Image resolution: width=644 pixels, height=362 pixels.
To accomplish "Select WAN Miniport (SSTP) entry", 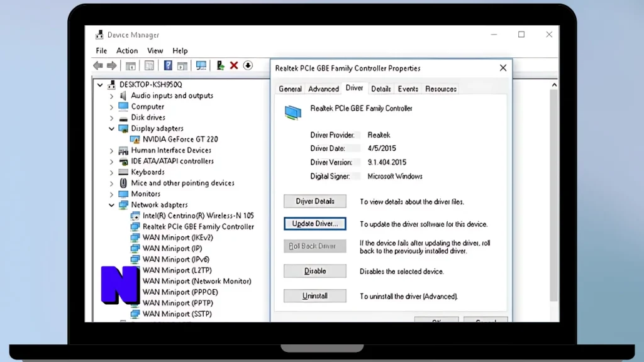I will pyautogui.click(x=177, y=314).
